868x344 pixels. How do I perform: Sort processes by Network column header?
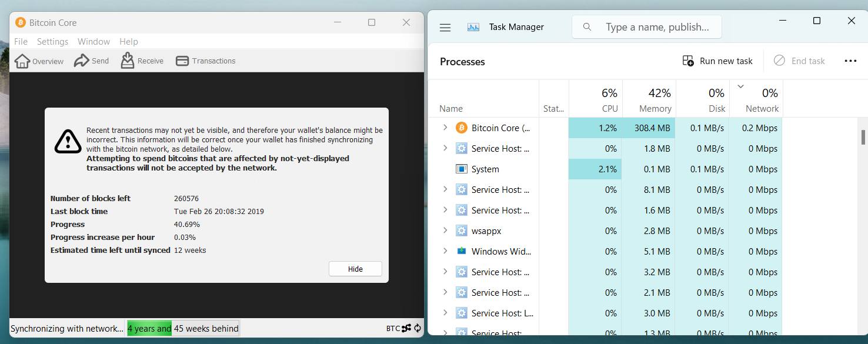click(756, 98)
